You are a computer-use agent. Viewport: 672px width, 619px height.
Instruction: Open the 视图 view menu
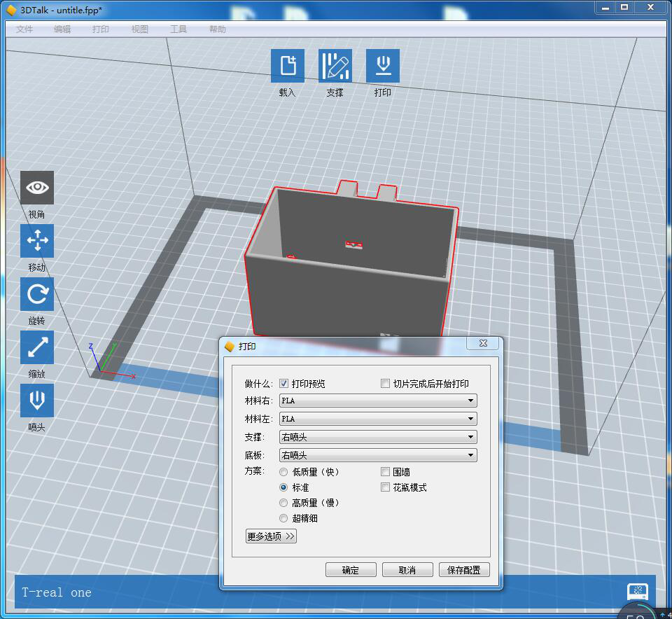[140, 29]
